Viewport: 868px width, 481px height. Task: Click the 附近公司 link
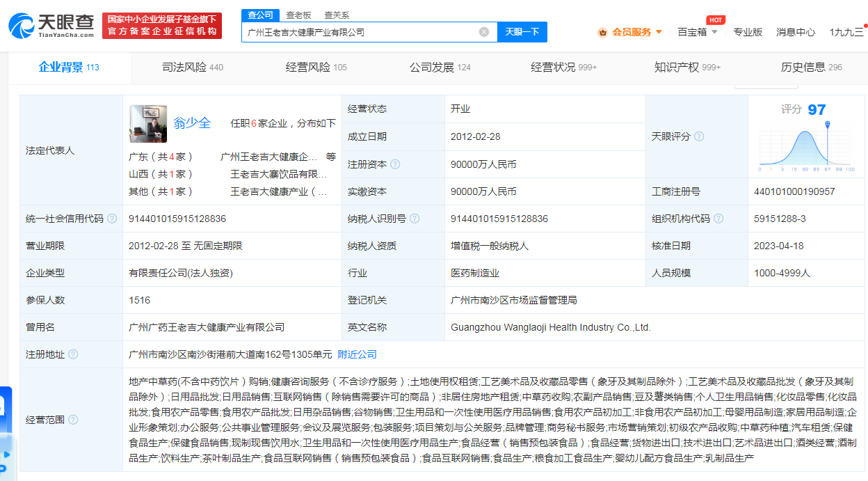(357, 354)
